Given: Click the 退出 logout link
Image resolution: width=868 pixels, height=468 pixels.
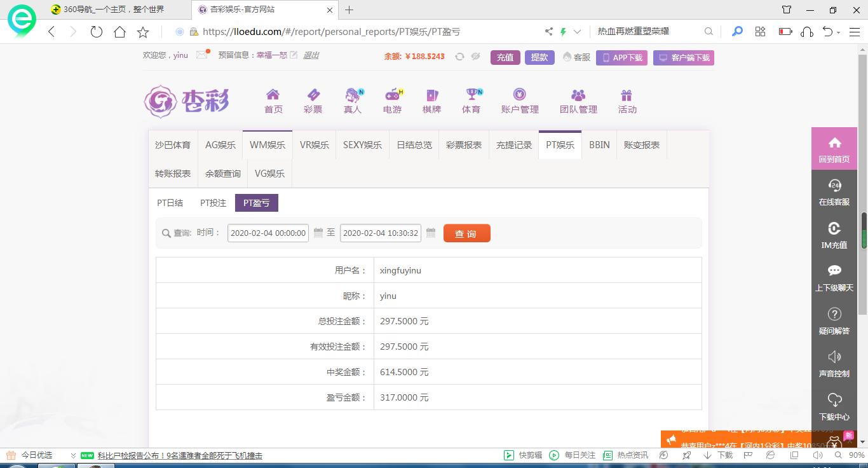Looking at the screenshot, I should (x=311, y=55).
